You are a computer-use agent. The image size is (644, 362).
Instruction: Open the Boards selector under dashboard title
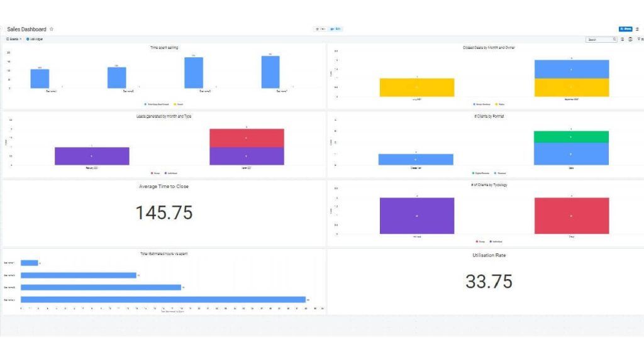click(14, 39)
